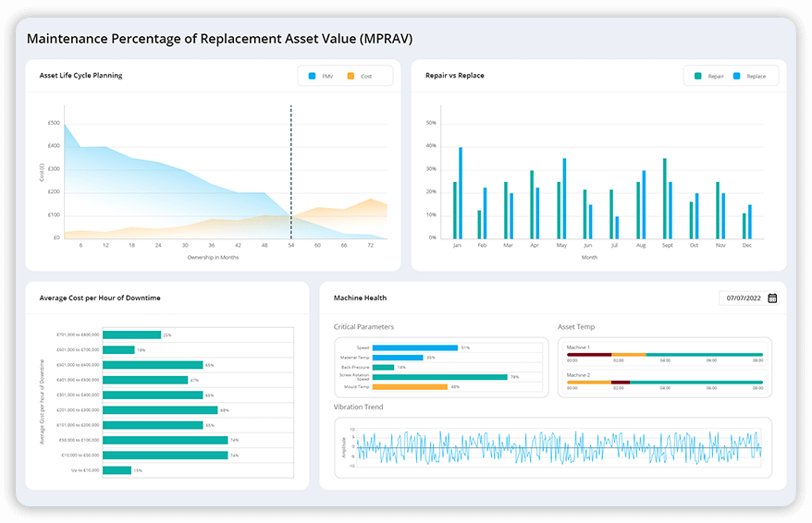812x523 pixels.
Task: Select the £601,000 to £700,000 downtime bar
Action: (118, 350)
